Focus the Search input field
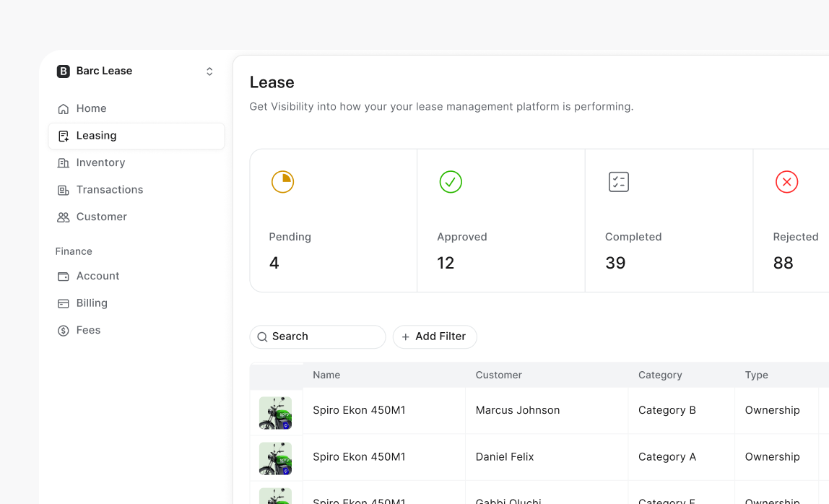Screen dimensions: 829x504 (318, 337)
